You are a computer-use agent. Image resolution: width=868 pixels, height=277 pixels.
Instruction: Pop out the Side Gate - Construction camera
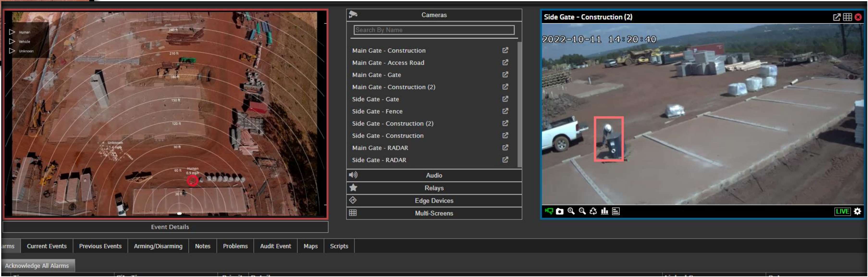(505, 135)
